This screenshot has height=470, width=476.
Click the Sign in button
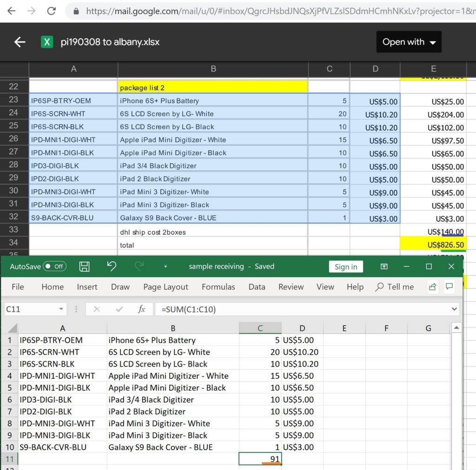point(346,266)
